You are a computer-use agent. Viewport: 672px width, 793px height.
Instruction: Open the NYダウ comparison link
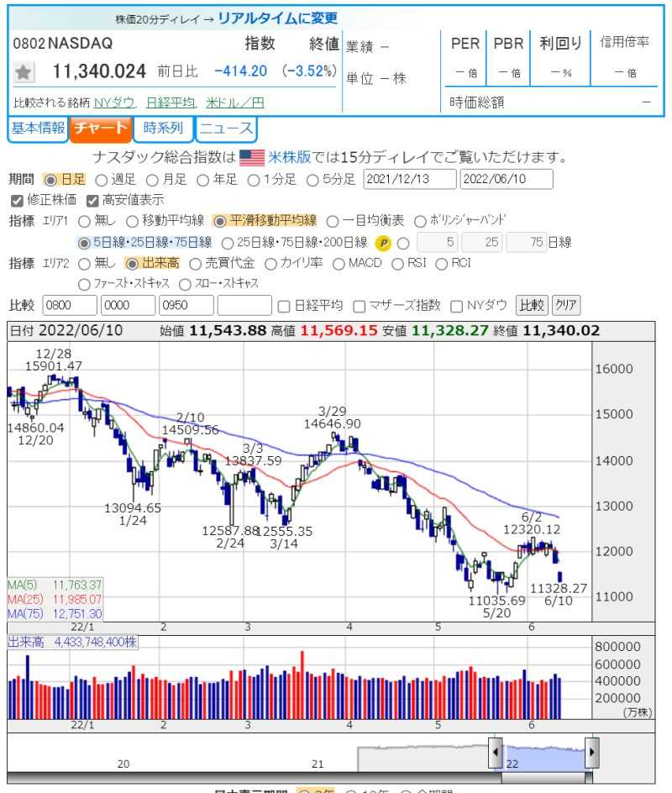pos(114,102)
